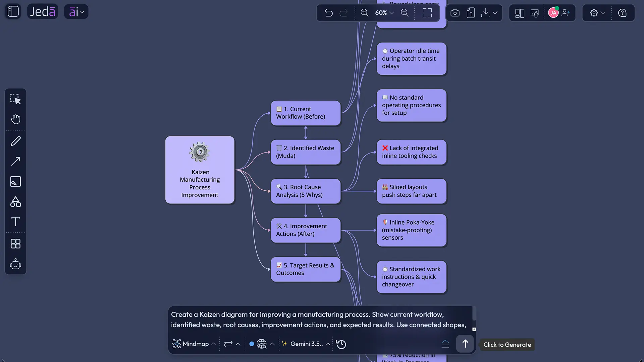Viewport: 644px width, 362px height.
Task: Open the Gemini 3.5 model selector
Action: point(306,344)
